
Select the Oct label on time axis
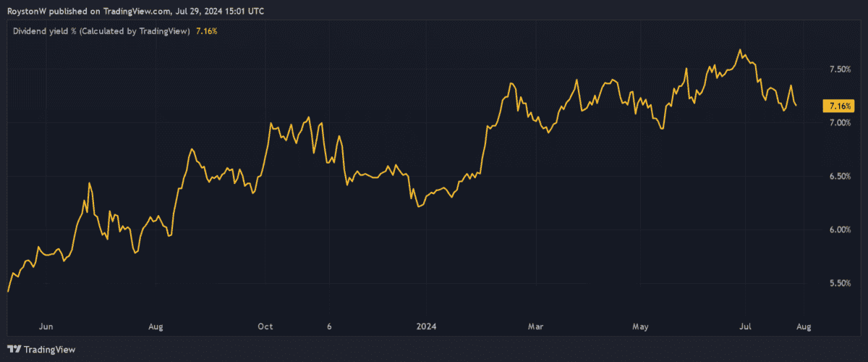pos(265,327)
